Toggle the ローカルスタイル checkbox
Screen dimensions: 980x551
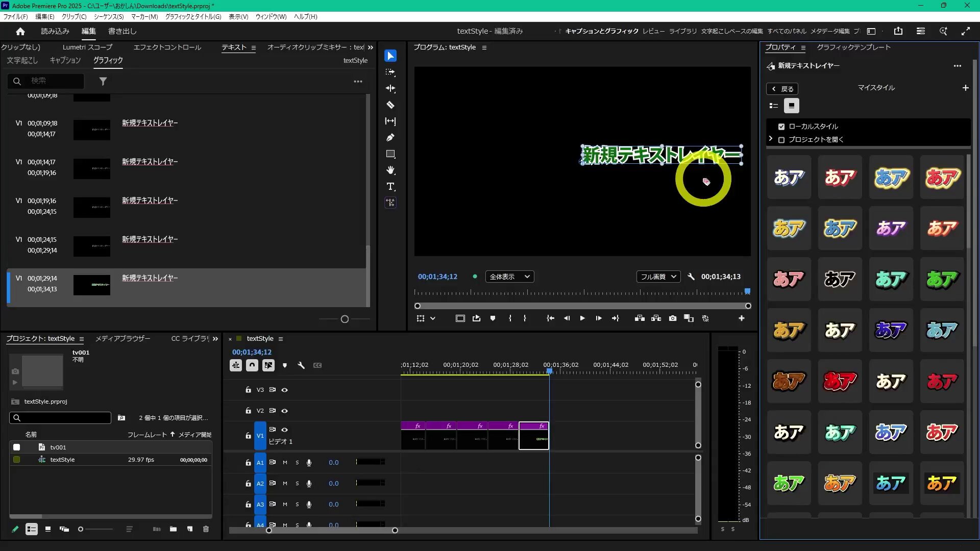pos(781,127)
